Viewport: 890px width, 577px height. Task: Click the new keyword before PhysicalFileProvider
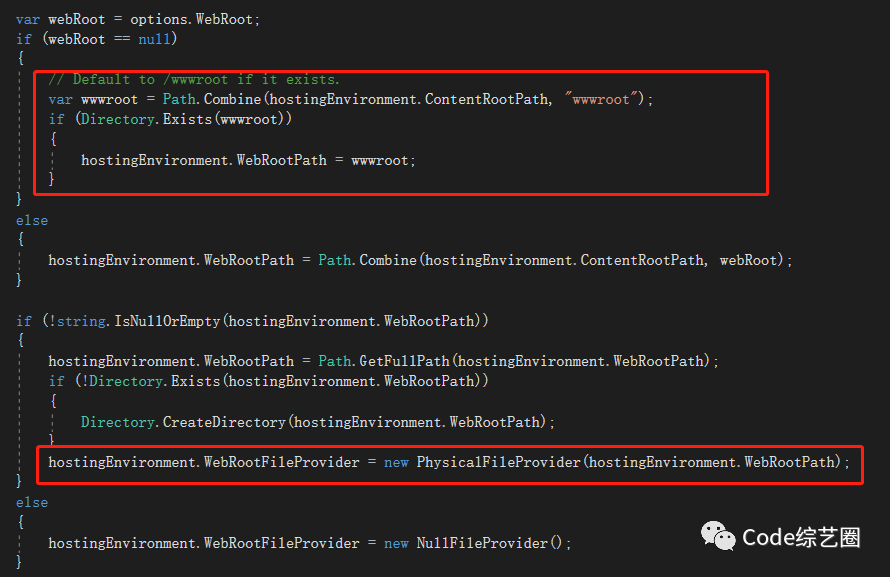(396, 463)
